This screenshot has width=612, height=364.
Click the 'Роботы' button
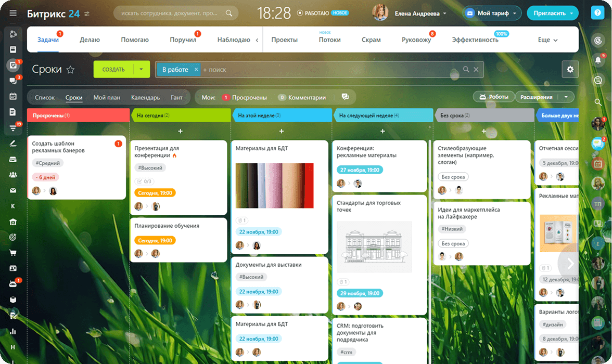point(493,97)
